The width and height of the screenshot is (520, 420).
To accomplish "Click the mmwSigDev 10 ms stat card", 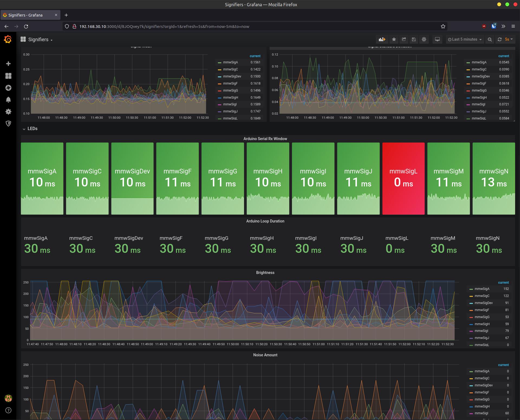I will click(x=132, y=179).
